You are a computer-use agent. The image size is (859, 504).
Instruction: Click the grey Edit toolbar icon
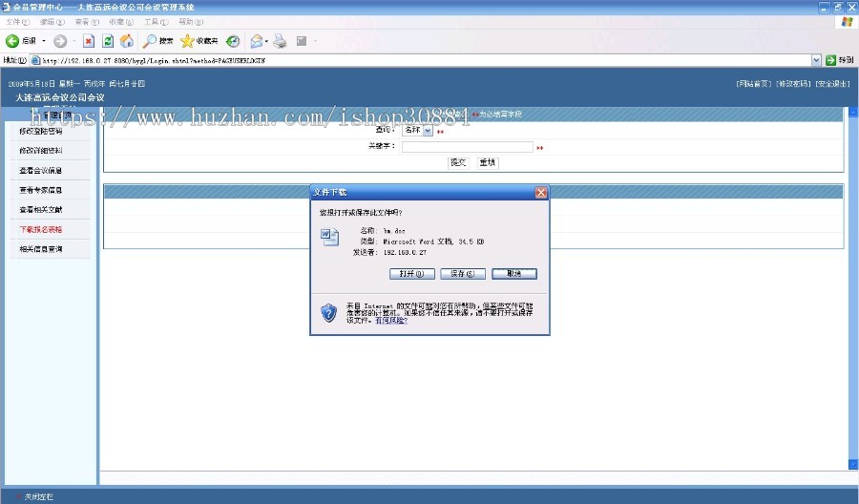[302, 41]
